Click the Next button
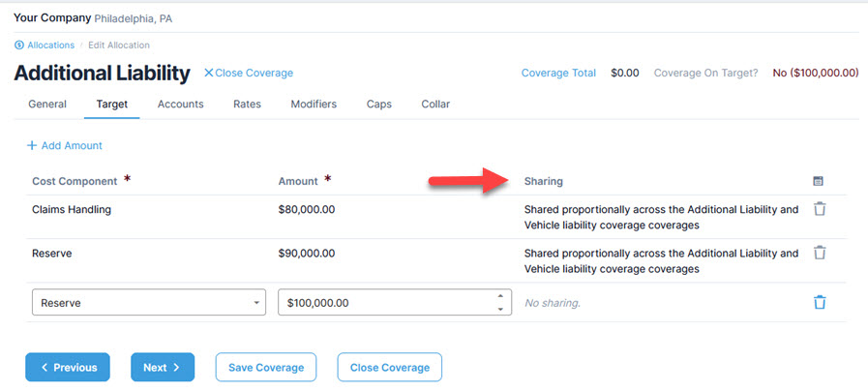Image resolution: width=868 pixels, height=392 pixels. [x=163, y=368]
